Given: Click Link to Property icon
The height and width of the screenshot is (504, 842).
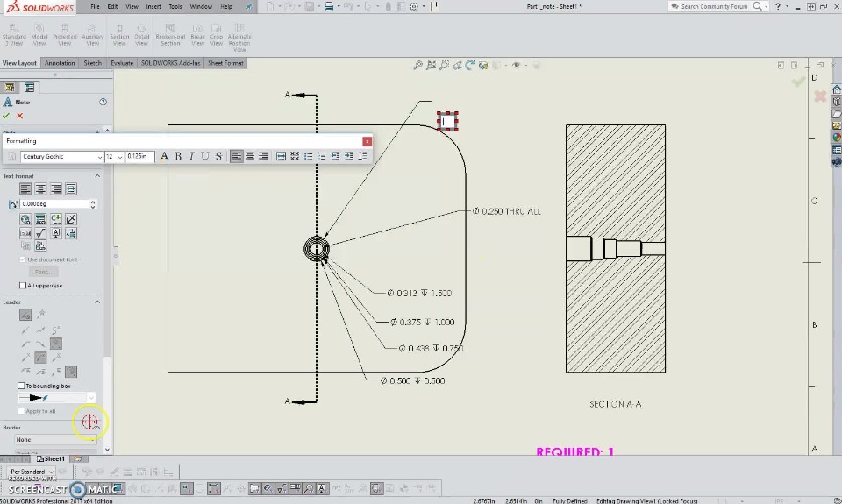Looking at the screenshot, I should (x=40, y=219).
